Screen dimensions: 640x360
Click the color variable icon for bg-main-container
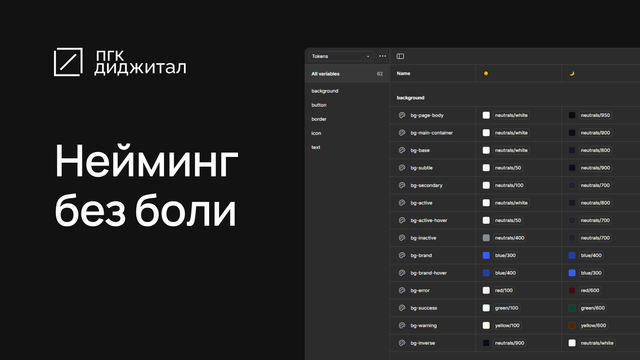pos(402,133)
